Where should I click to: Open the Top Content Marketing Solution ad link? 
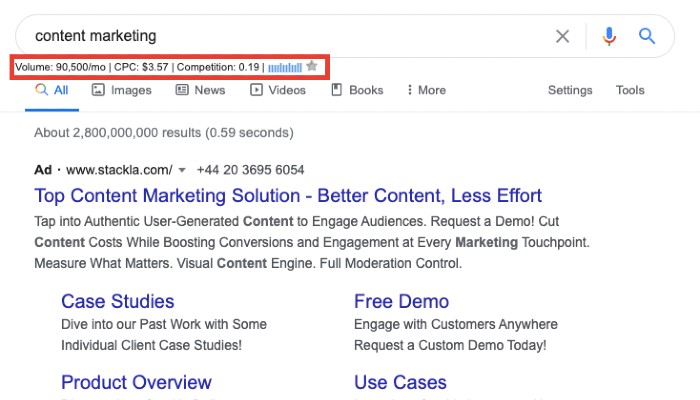[288, 196]
